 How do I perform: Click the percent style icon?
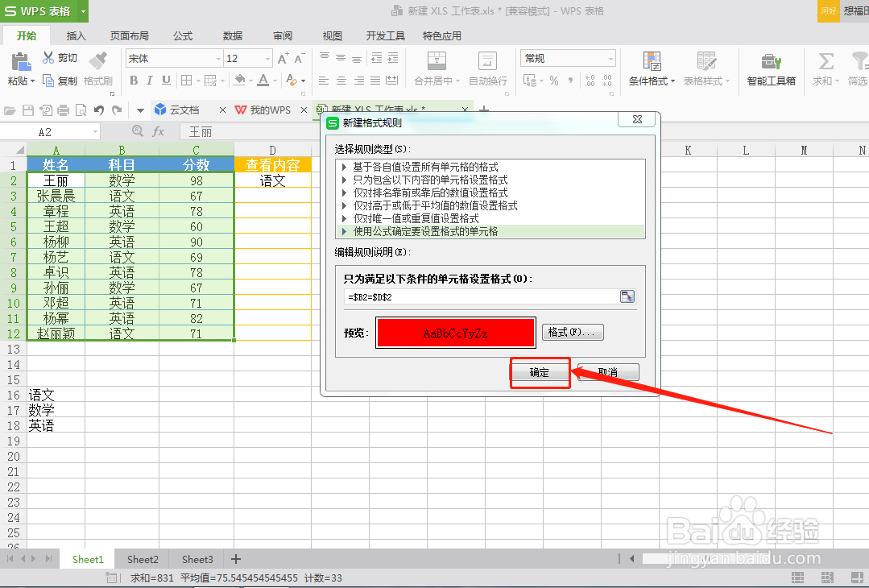coord(553,81)
